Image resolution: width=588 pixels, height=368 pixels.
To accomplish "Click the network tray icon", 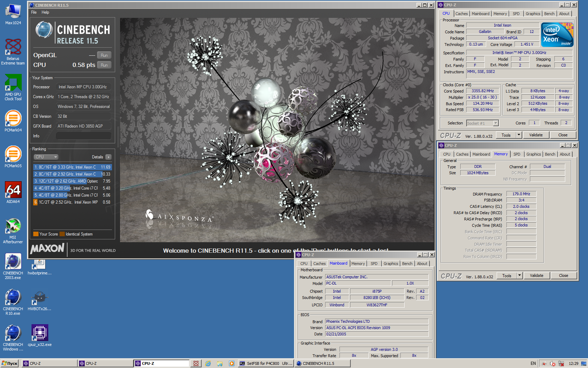I will [561, 363].
